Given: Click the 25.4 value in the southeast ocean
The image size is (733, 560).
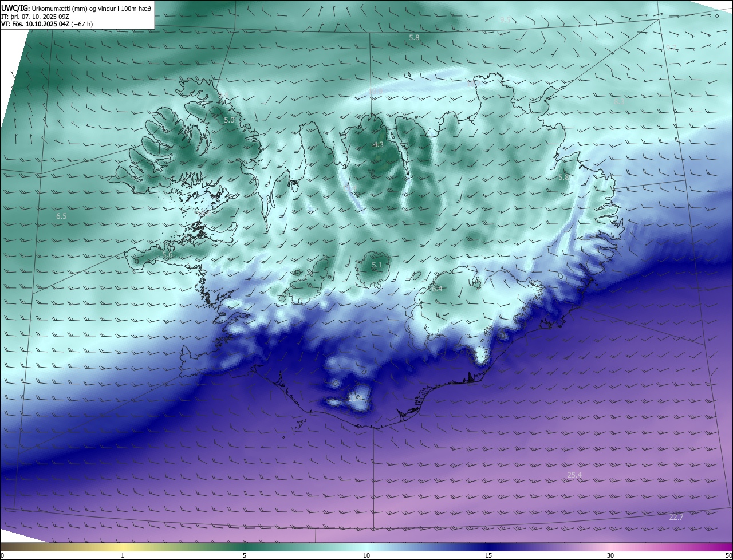Looking at the screenshot, I should click(574, 475).
